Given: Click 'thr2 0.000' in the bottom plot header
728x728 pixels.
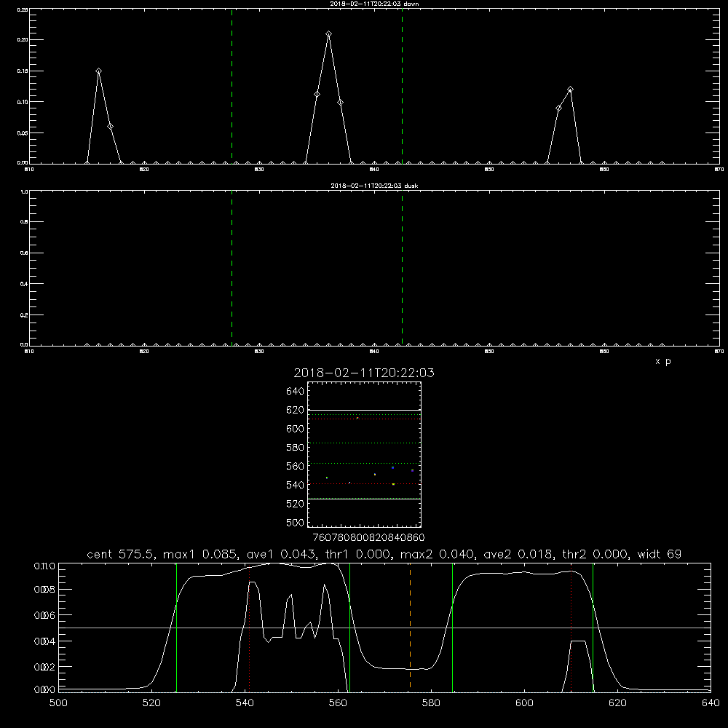Looking at the screenshot, I should tap(595, 554).
